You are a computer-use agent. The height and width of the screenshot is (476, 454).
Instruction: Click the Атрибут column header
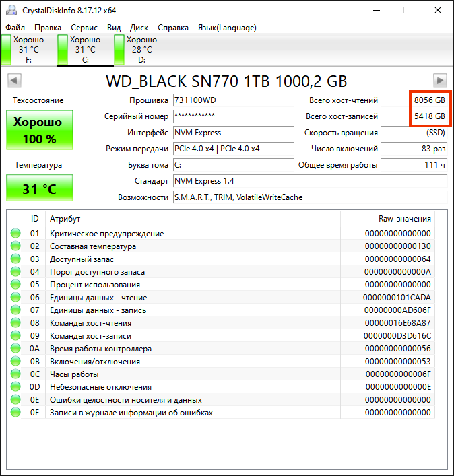click(193, 219)
